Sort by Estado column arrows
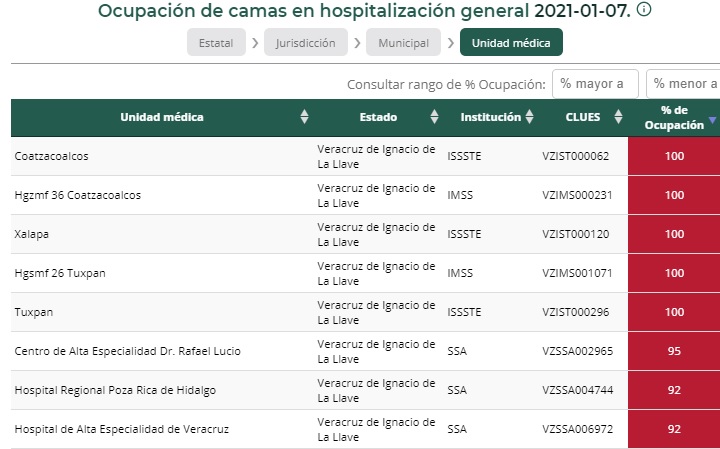Image resolution: width=720 pixels, height=449 pixels. pos(434,118)
